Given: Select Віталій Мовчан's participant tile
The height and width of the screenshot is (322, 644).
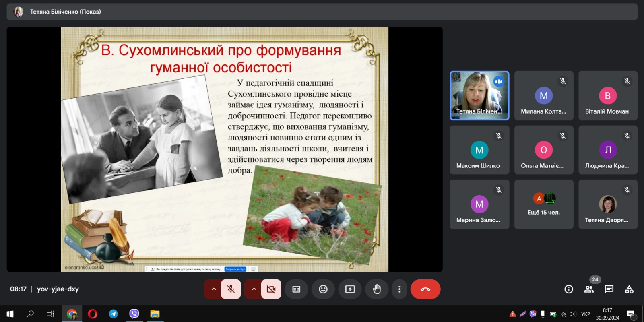Looking at the screenshot, I should click(x=607, y=96).
